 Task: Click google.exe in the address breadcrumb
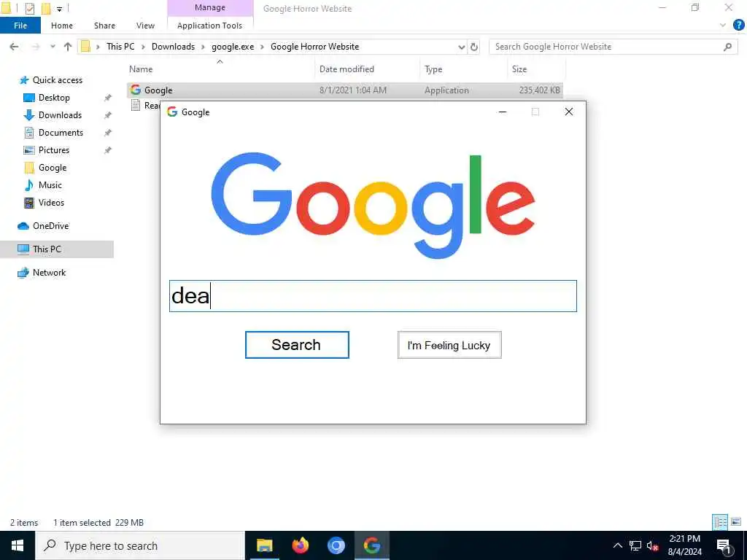(233, 47)
